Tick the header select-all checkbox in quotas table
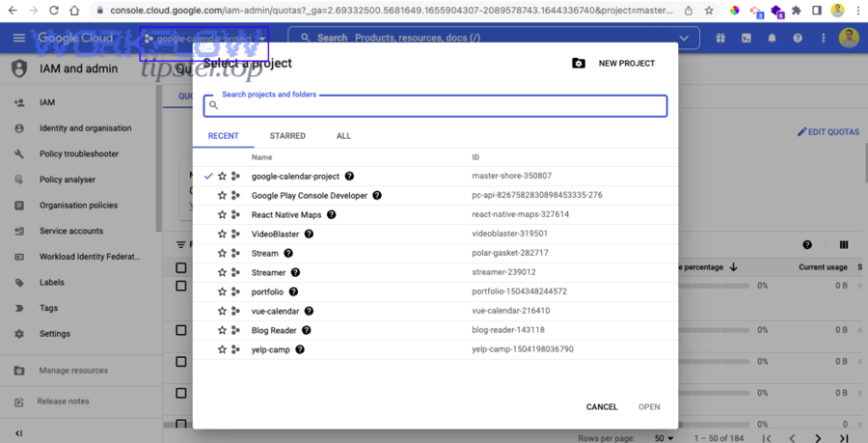This screenshot has width=868, height=443. point(181,267)
